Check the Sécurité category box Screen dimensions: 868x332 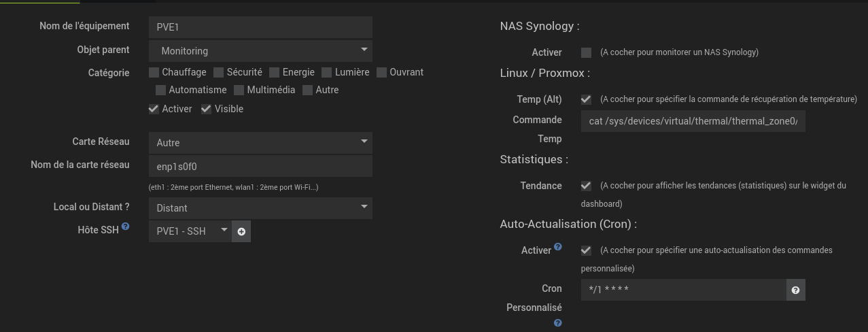218,72
